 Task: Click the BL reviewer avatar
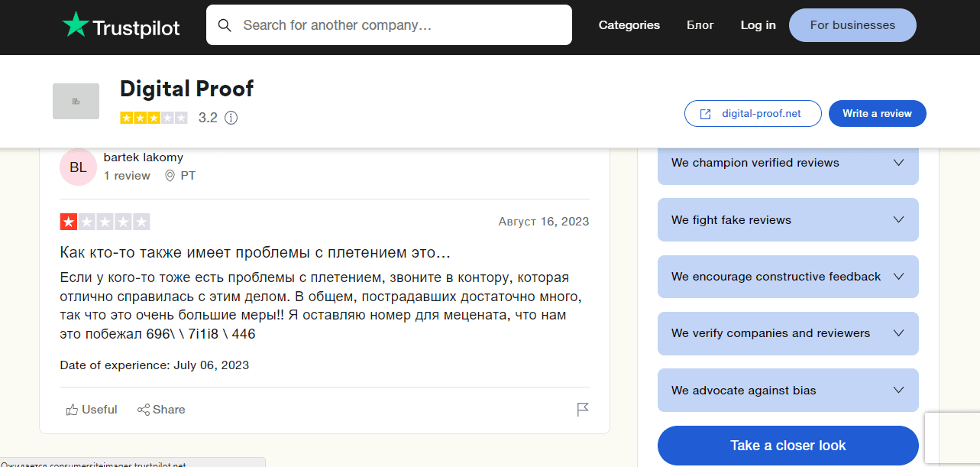(77, 167)
